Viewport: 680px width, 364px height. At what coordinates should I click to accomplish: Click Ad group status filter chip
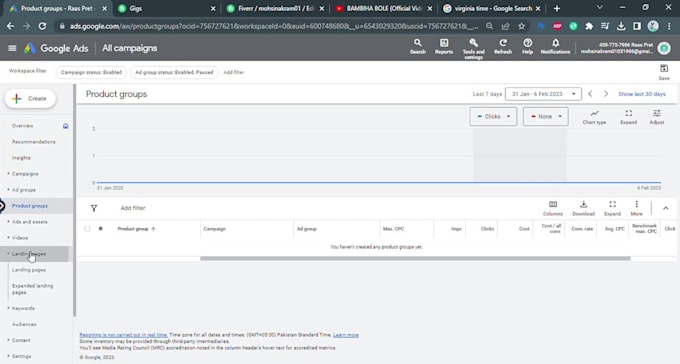[x=174, y=72]
